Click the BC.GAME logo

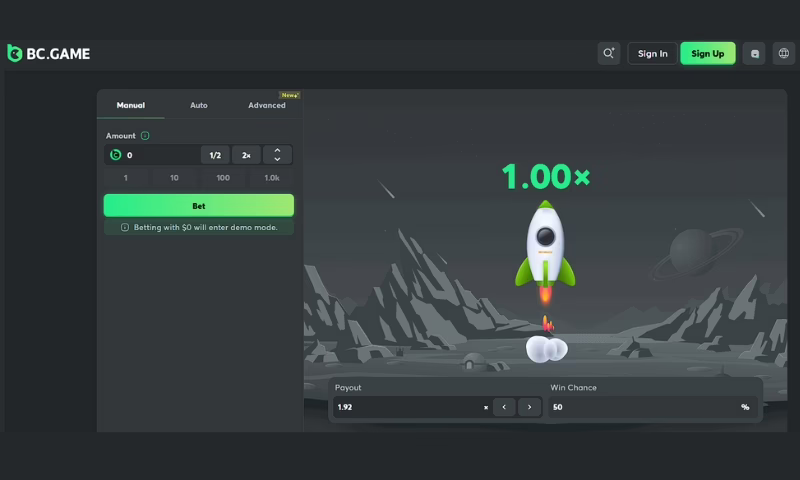point(48,54)
